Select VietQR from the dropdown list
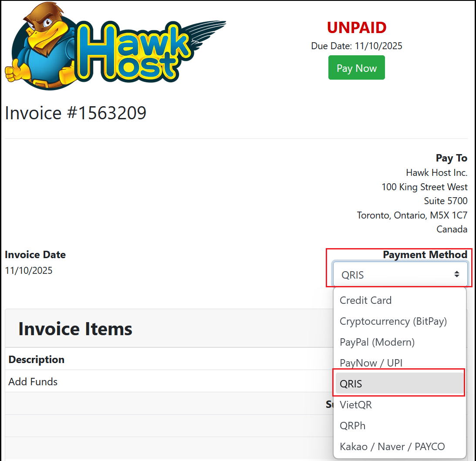 click(356, 405)
